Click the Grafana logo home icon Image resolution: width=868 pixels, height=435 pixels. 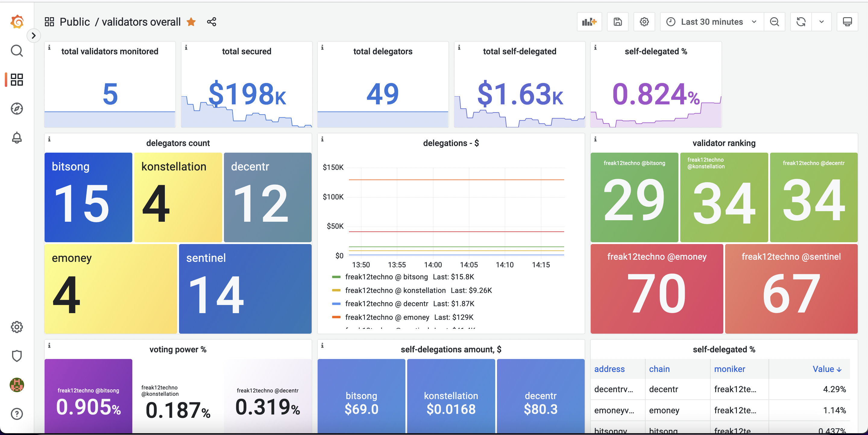pyautogui.click(x=17, y=22)
